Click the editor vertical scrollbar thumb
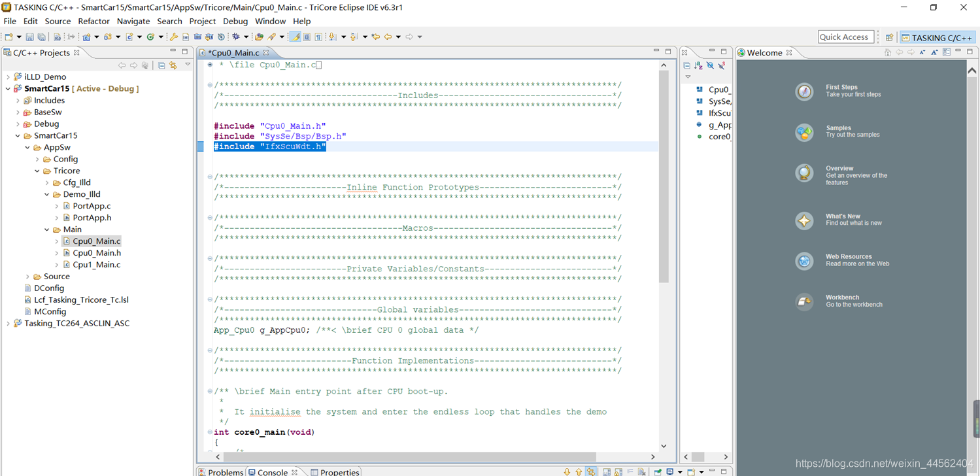 [664, 177]
